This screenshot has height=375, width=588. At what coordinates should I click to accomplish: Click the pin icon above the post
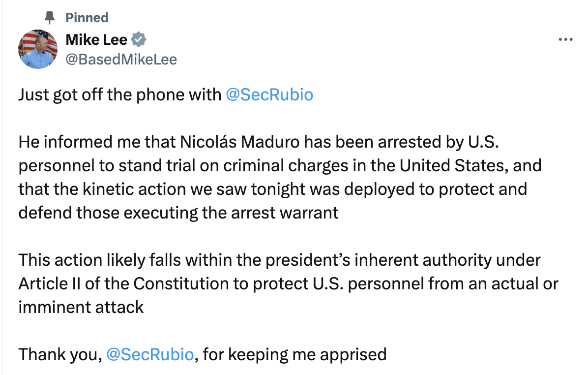(50, 18)
